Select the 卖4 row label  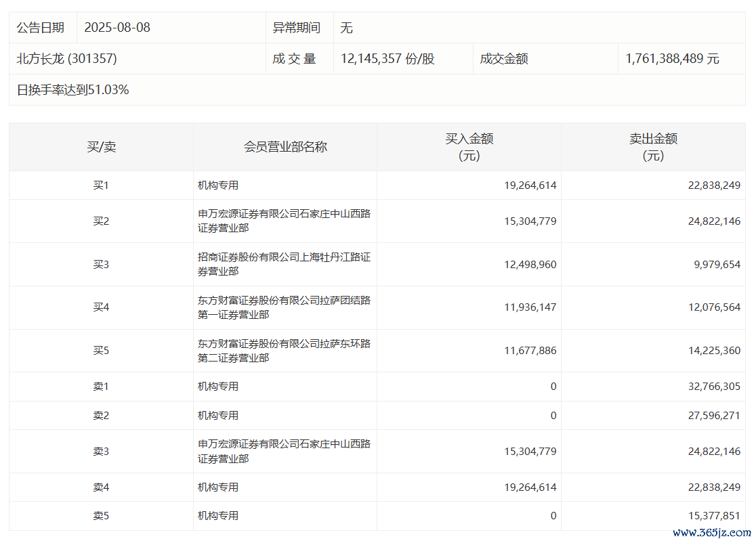click(101, 487)
